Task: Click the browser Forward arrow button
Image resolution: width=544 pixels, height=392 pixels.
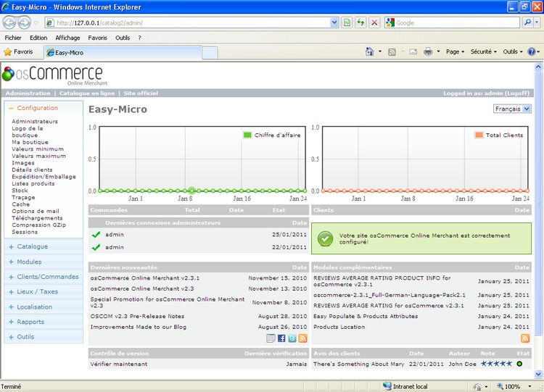Action: (24, 23)
